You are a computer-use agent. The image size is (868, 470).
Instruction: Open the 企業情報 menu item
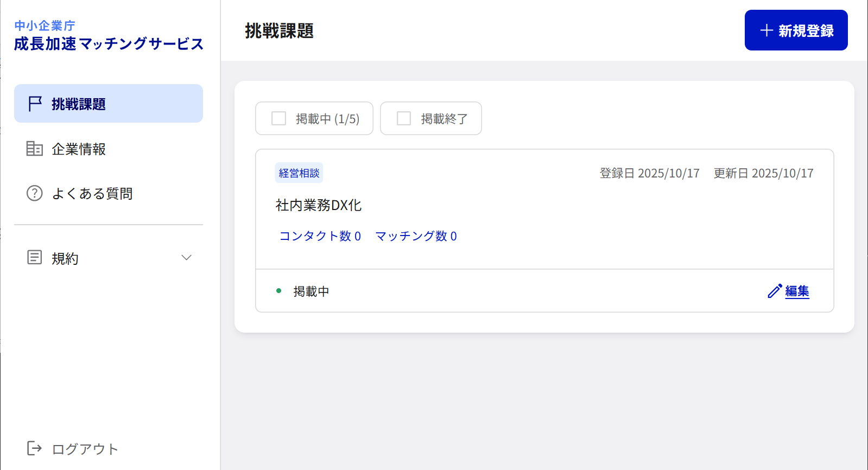click(x=79, y=149)
